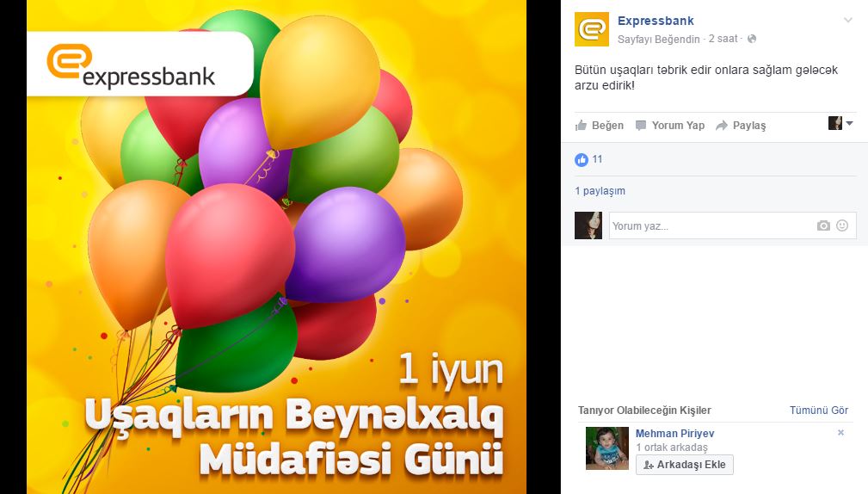Image resolution: width=868 pixels, height=494 pixels.
Task: Click the public globe privacy icon
Action: point(752,39)
